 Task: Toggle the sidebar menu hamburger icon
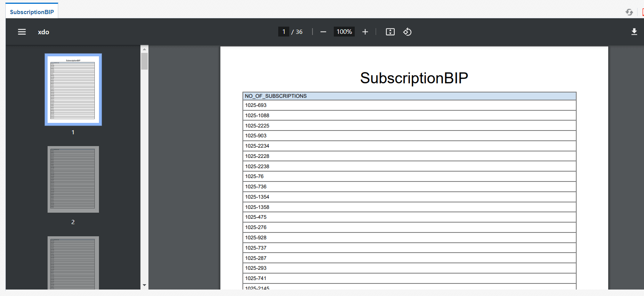(22, 32)
